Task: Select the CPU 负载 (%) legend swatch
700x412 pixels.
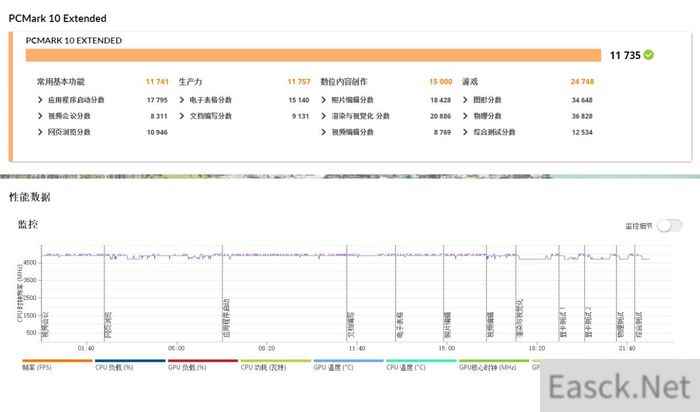Action: (130, 361)
